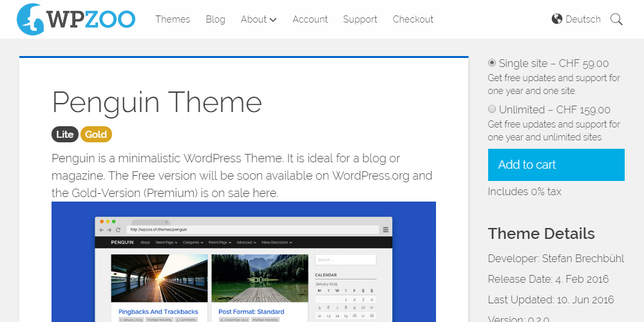Viewport: 644px width, 322px height.
Task: Open the Themes menu item
Action: [x=173, y=19]
